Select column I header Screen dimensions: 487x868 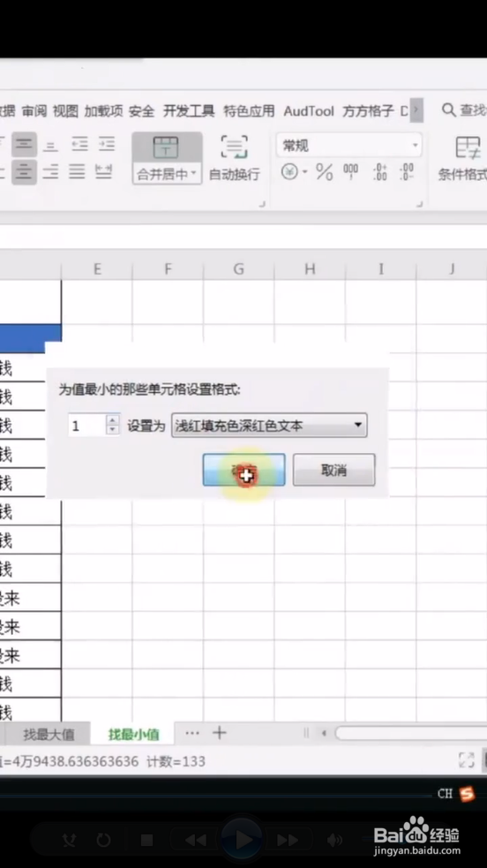[380, 269]
